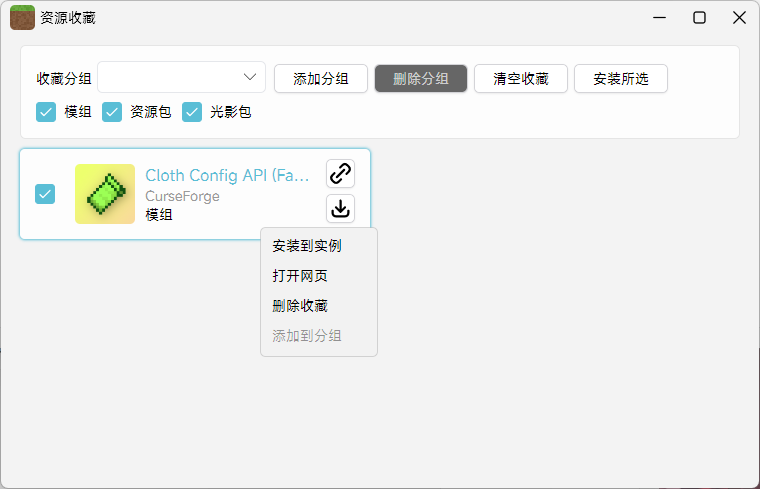Toggle the 资源包 filter checkbox

112,112
